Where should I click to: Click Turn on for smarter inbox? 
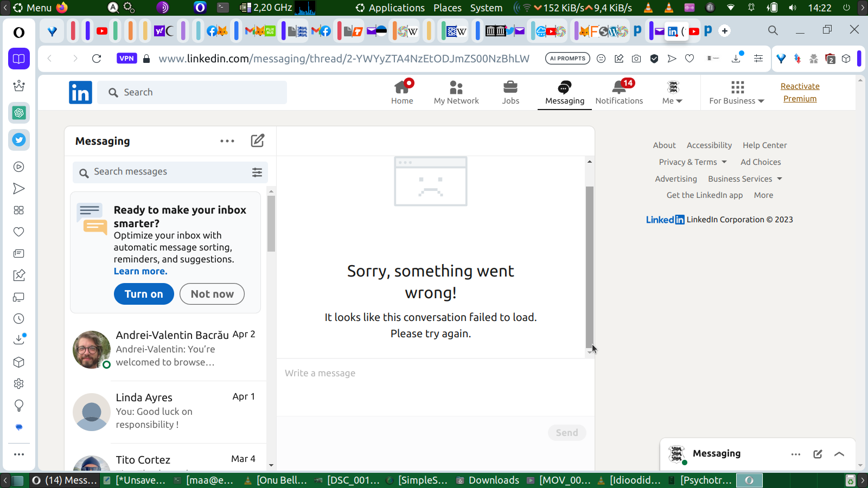click(144, 294)
